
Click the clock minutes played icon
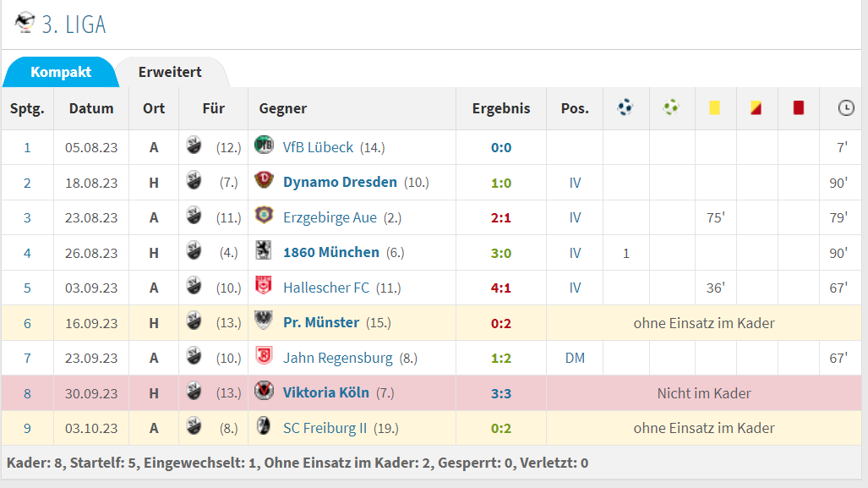click(846, 107)
